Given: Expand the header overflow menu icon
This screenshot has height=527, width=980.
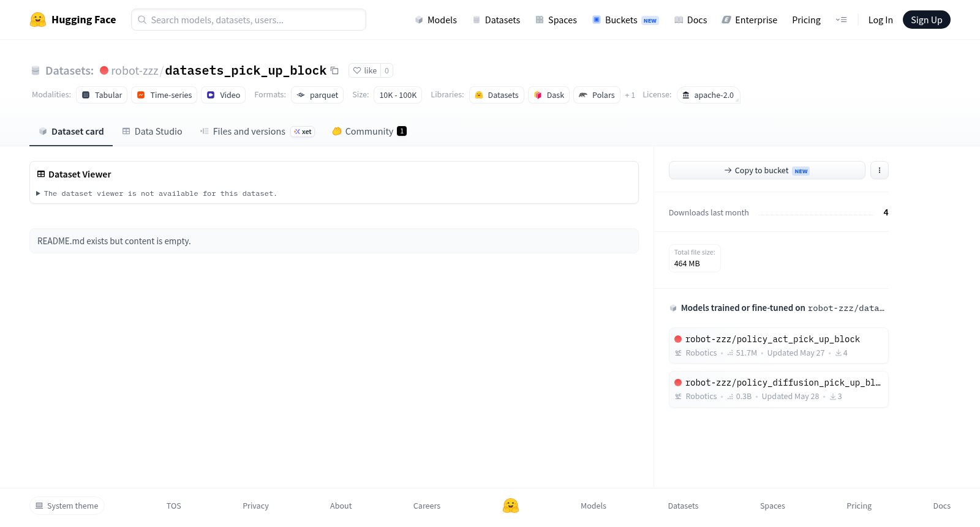Looking at the screenshot, I should (x=841, y=20).
